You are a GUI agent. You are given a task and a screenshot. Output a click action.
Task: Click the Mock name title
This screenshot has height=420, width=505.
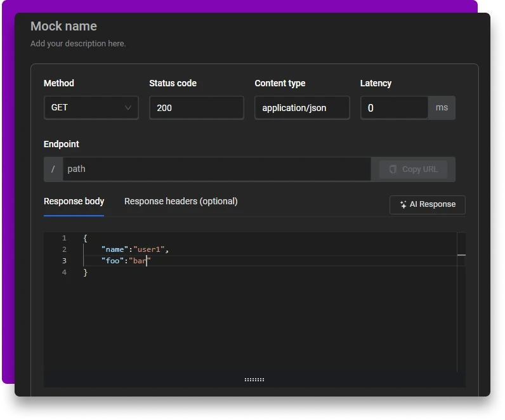(x=63, y=26)
